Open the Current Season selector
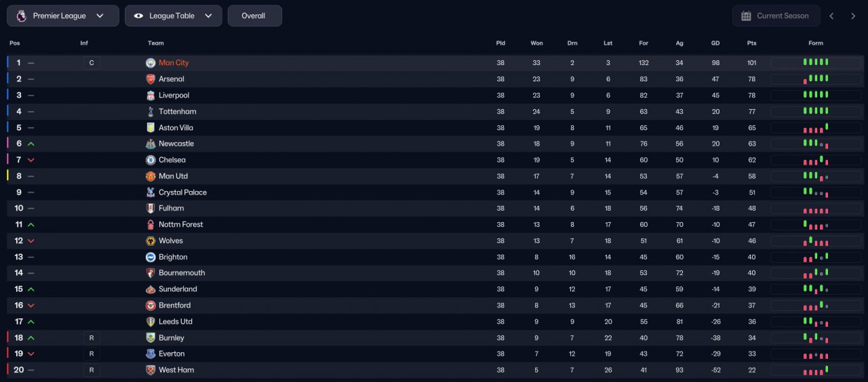This screenshot has width=868, height=382. (776, 16)
